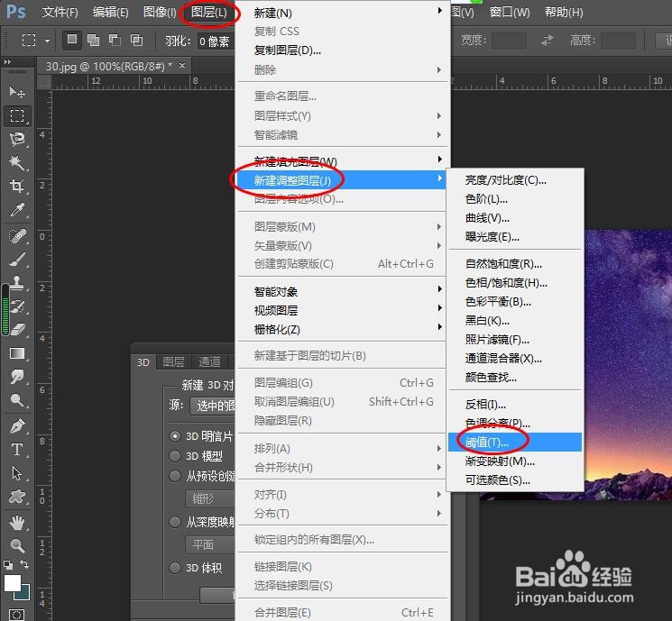672x621 pixels.
Task: Expand the 智能对象 submenu
Action: point(342,291)
